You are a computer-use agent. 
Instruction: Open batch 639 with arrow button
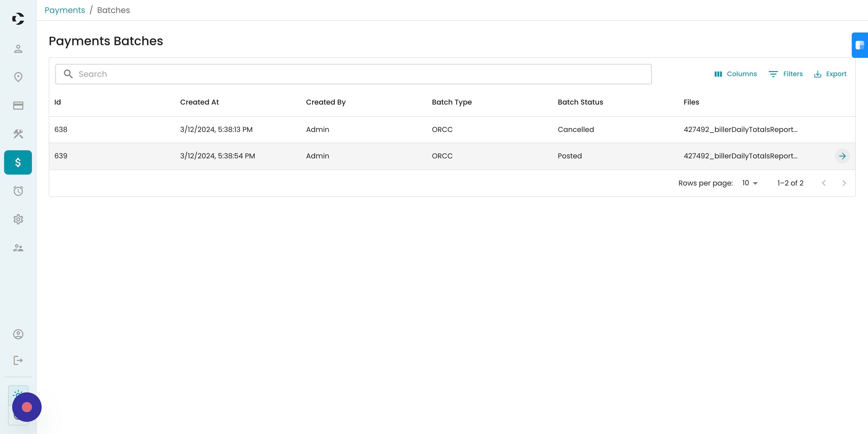pyautogui.click(x=842, y=156)
